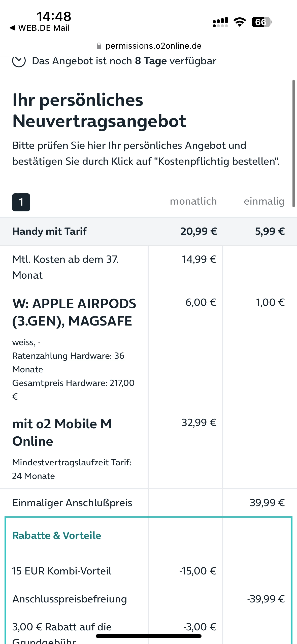Tap the W: APPLE AIRPODS product title
This screenshot has height=644, width=297.
point(74,312)
